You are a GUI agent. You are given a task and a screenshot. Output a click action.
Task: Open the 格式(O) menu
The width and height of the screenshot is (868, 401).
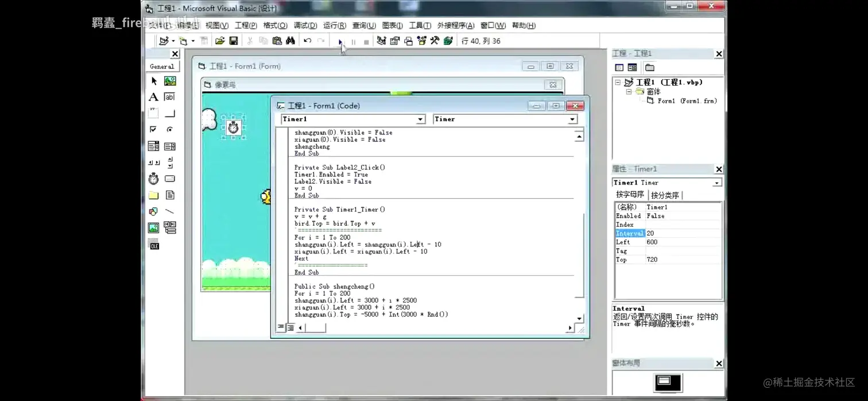click(275, 25)
